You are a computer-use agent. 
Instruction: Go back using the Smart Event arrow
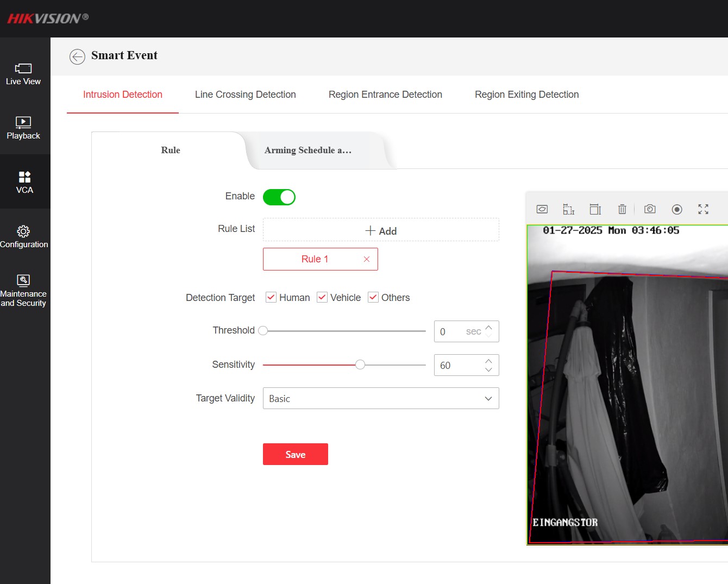(x=77, y=56)
